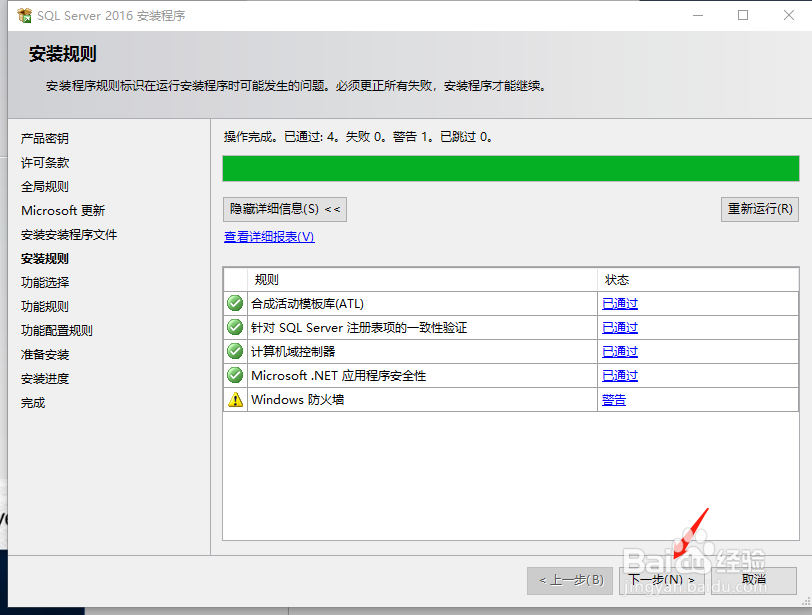
Task: Select the 功能配置规则 step in sidebar
Action: point(56,330)
